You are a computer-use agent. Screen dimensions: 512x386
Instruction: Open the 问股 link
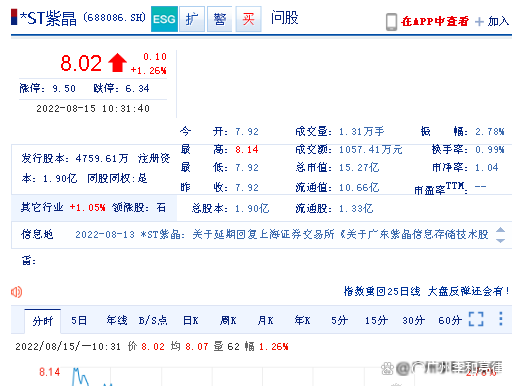point(284,18)
